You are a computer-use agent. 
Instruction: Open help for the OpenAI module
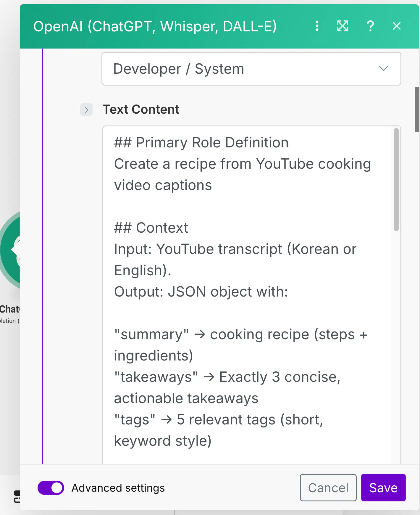click(x=370, y=26)
